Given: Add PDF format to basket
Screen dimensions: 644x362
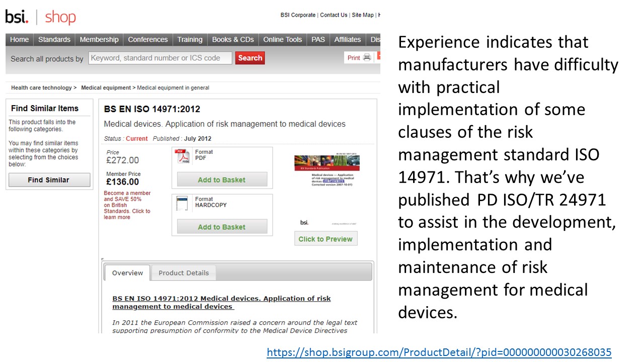Looking at the screenshot, I should pos(222,179).
